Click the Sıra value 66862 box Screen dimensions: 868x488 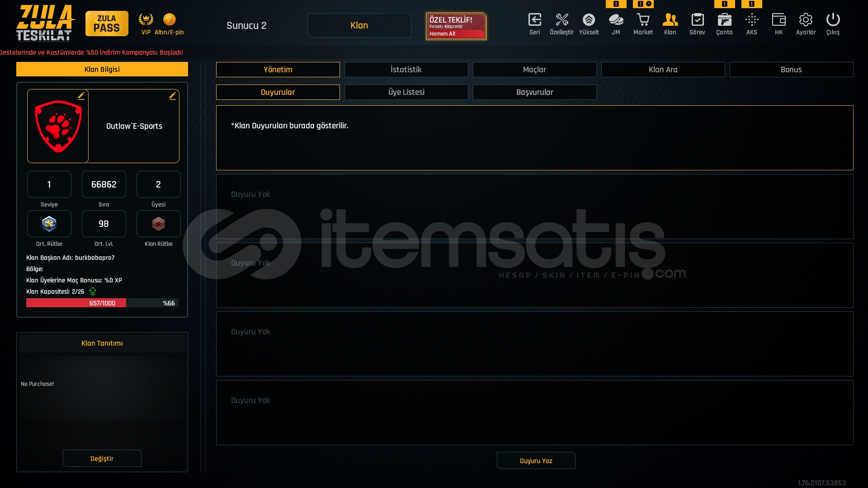(104, 184)
